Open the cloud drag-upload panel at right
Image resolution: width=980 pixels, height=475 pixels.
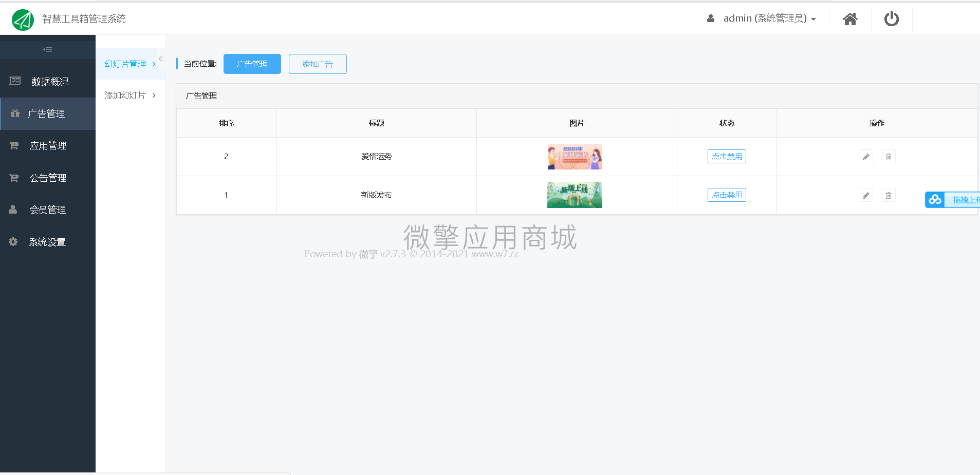935,200
